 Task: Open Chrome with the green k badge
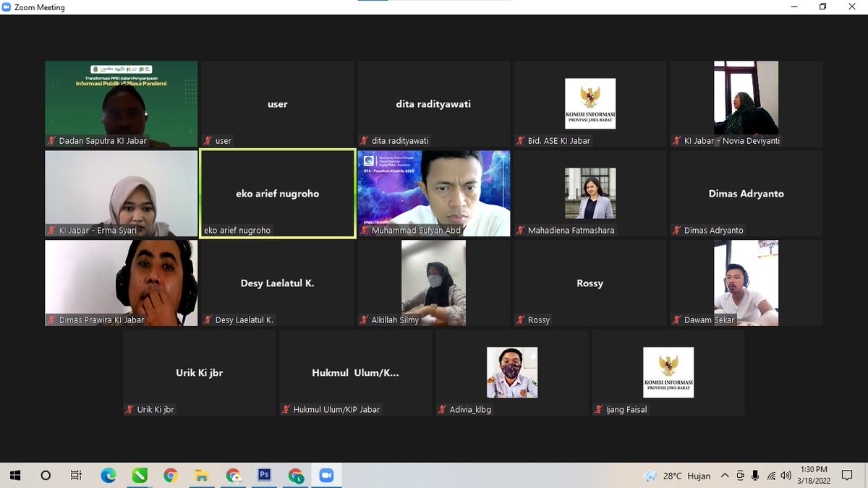(296, 475)
